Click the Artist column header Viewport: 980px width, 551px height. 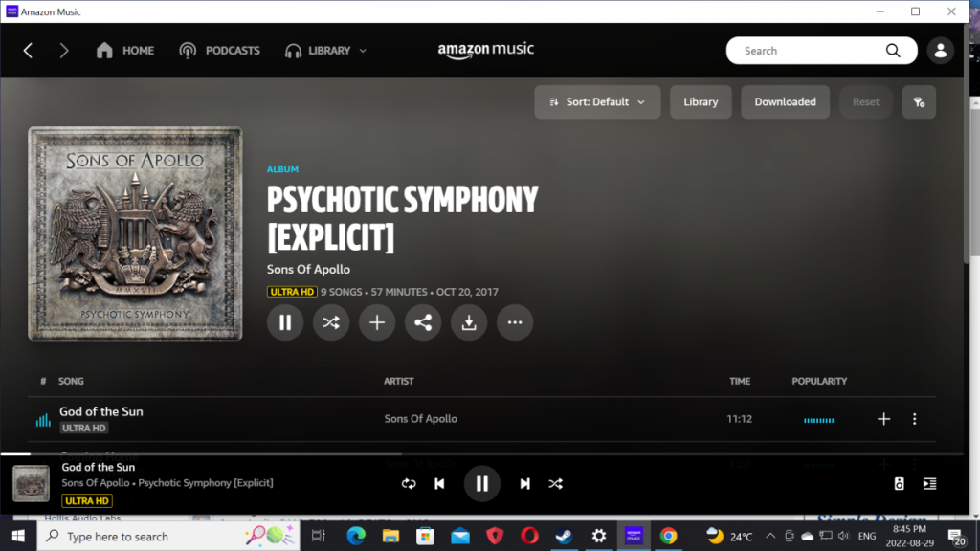pos(399,381)
